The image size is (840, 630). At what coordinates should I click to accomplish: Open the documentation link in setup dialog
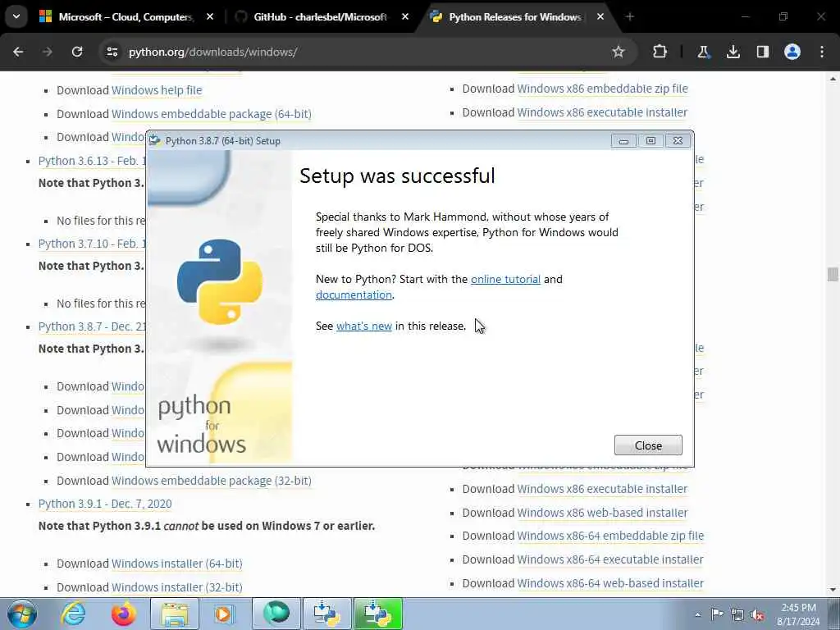click(354, 294)
